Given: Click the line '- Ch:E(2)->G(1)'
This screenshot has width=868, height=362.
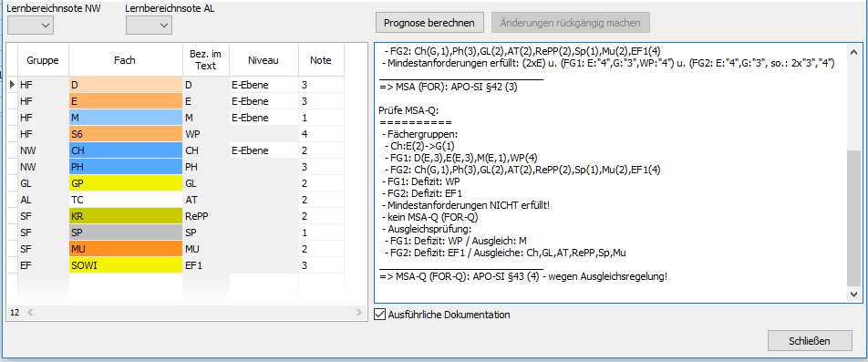Looking at the screenshot, I should click(419, 146).
